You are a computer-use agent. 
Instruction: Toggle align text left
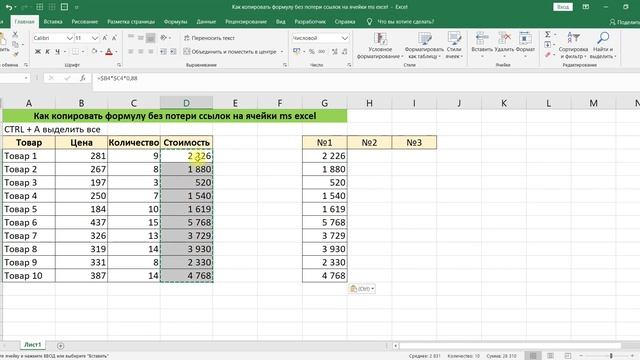[x=131, y=52]
